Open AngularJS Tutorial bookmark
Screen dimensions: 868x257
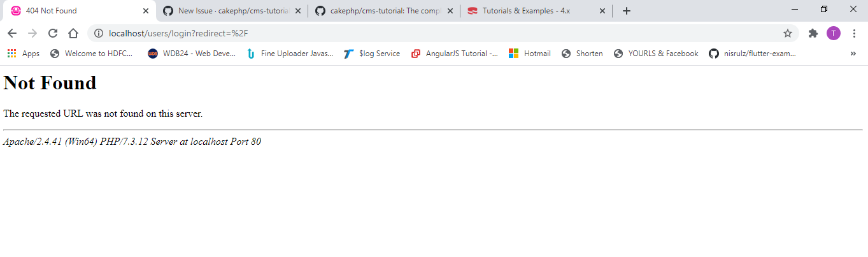coord(455,54)
